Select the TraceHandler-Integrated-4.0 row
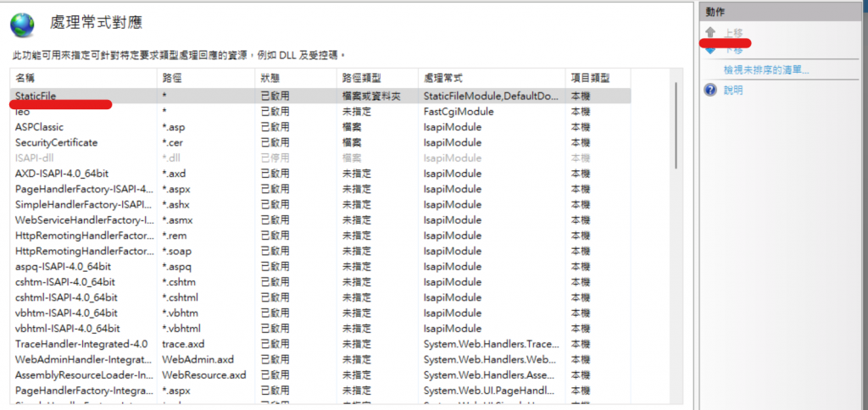The width and height of the screenshot is (868, 410). (x=320, y=344)
